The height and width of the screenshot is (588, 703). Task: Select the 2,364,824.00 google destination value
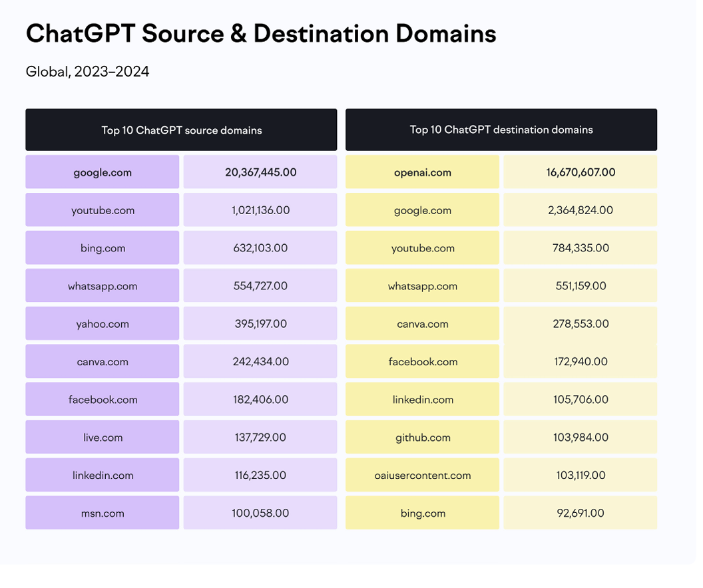(580, 210)
